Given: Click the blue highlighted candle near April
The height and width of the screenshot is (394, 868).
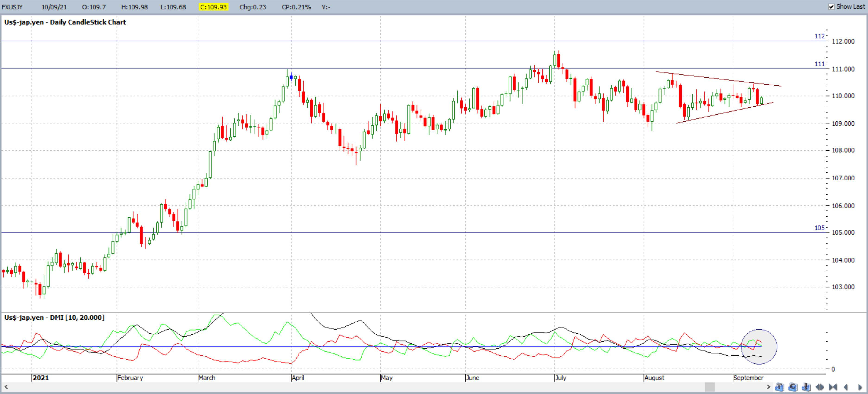Looking at the screenshot, I should tap(291, 78).
